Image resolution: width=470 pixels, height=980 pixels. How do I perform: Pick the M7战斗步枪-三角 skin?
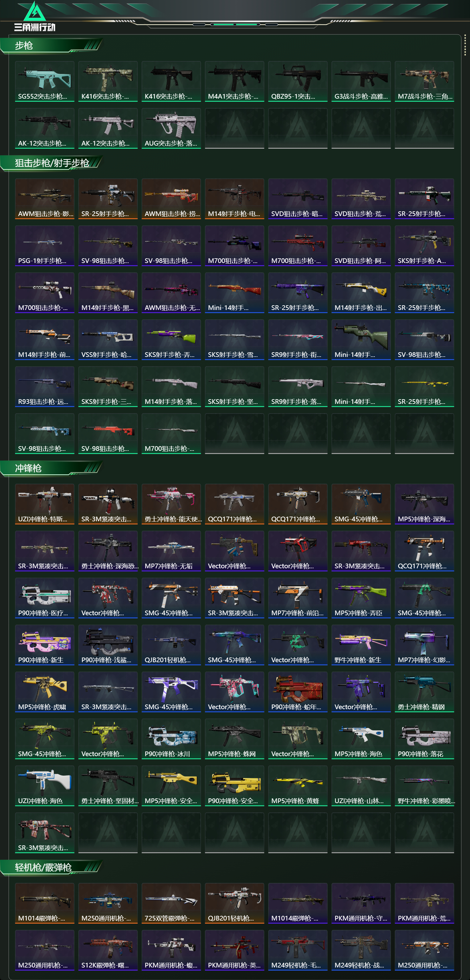point(424,81)
